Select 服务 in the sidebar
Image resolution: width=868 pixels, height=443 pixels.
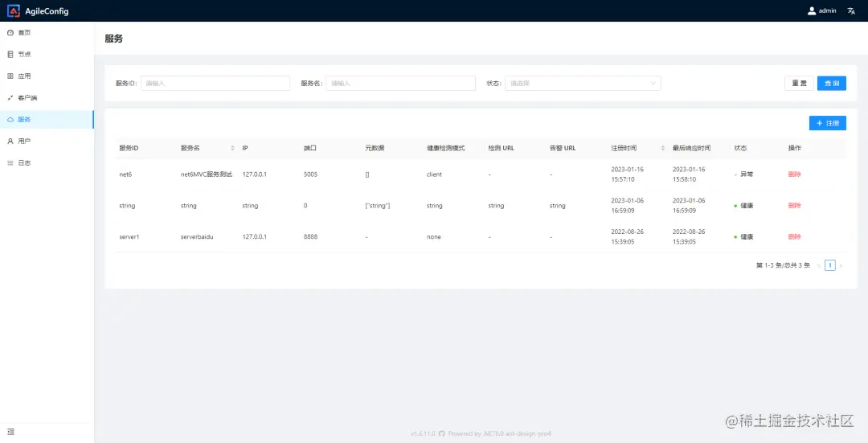click(x=47, y=120)
